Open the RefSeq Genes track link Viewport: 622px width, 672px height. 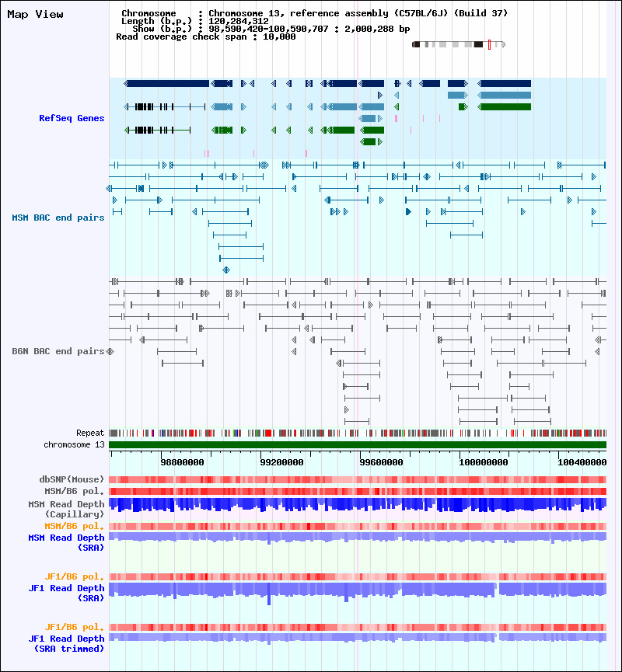[72, 118]
